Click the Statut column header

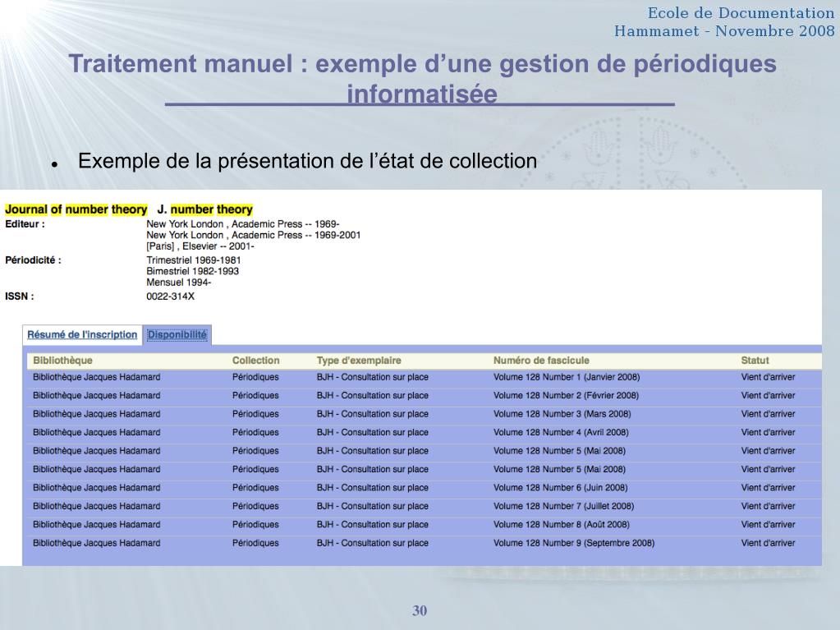click(x=755, y=361)
